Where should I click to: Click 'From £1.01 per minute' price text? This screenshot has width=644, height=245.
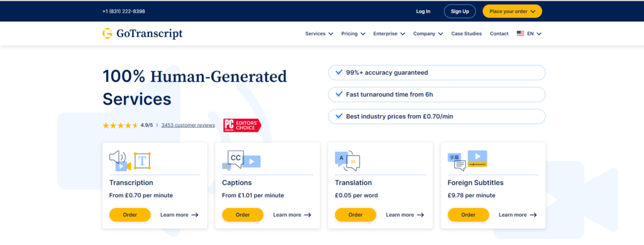click(253, 196)
